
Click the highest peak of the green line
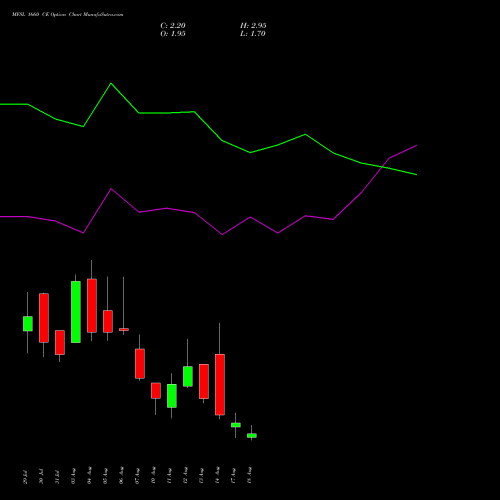point(111,83)
